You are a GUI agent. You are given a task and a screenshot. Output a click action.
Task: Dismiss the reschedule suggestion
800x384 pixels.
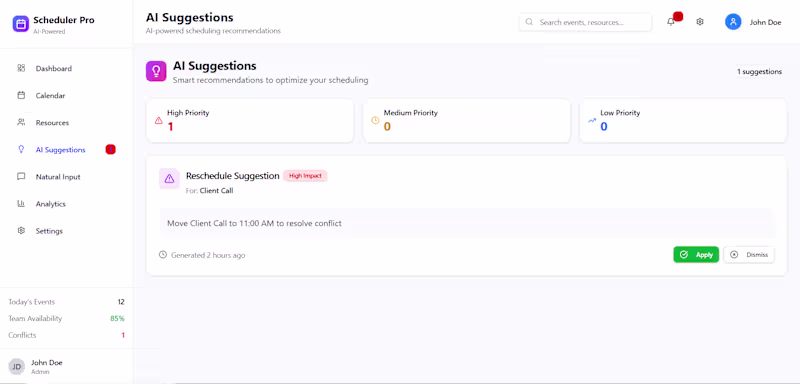tap(749, 254)
